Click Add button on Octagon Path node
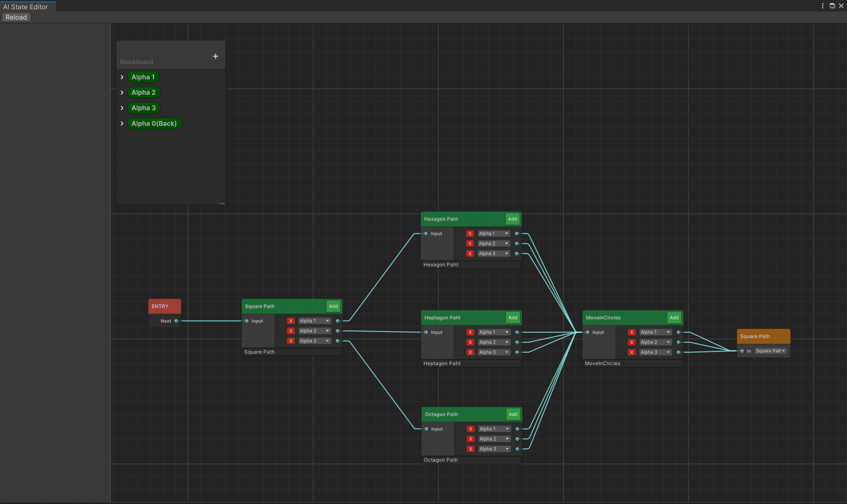This screenshot has width=847, height=504. 513,414
